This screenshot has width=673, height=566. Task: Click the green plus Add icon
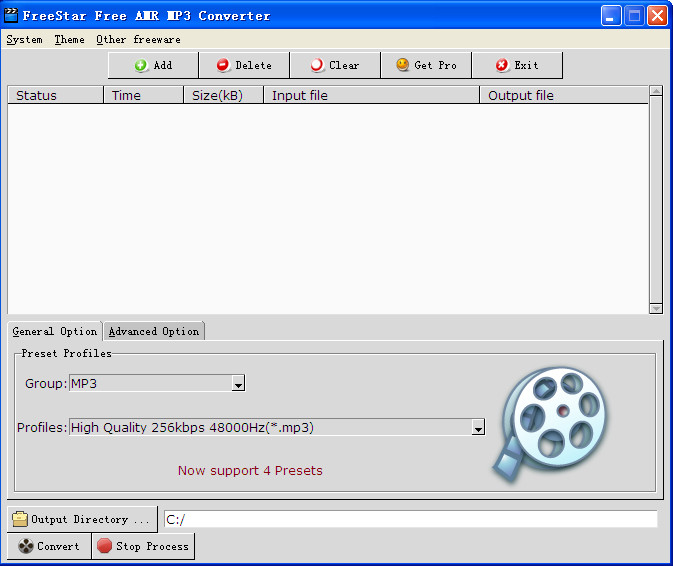(140, 65)
